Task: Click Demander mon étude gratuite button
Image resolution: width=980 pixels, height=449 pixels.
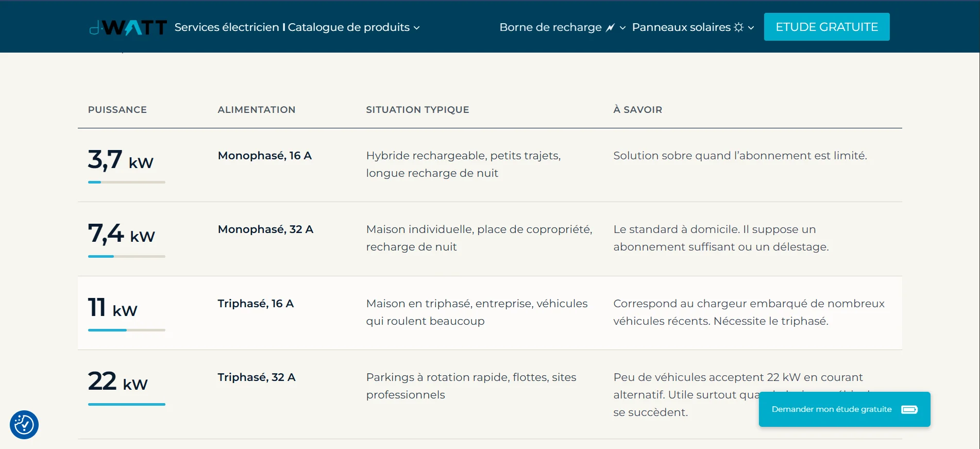Action: pyautogui.click(x=844, y=409)
